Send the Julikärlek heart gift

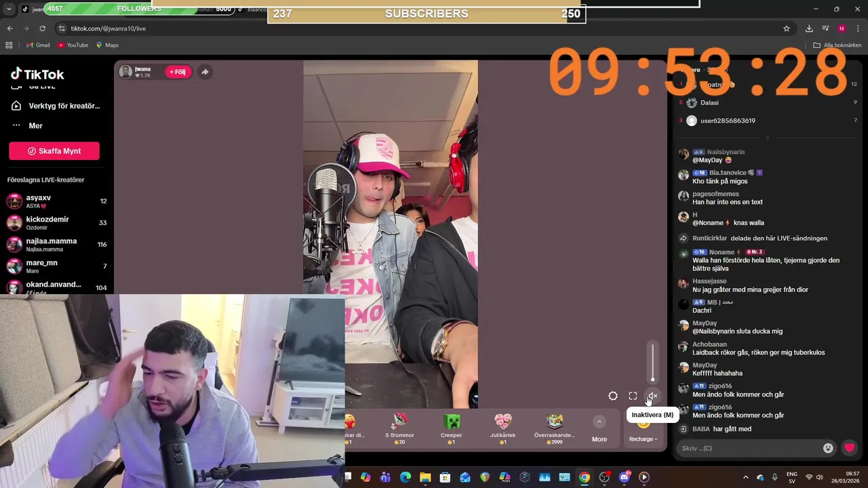[x=503, y=428]
